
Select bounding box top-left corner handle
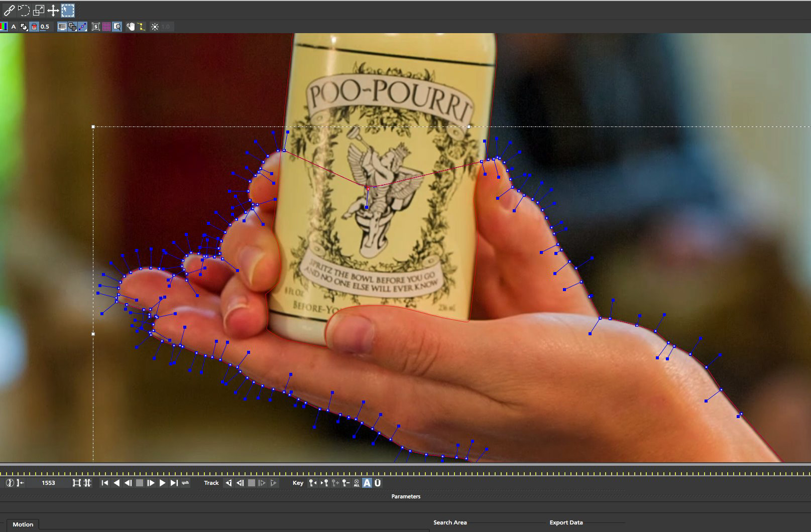(x=93, y=127)
